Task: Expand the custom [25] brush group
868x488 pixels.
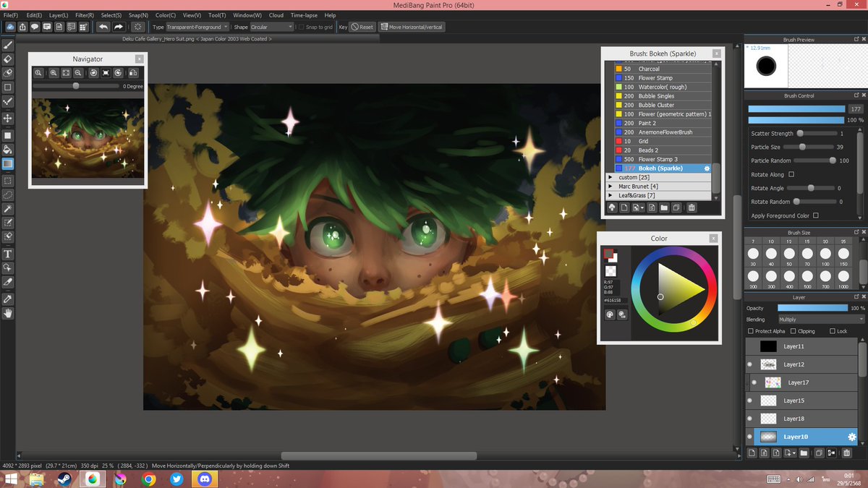Action: [610, 177]
